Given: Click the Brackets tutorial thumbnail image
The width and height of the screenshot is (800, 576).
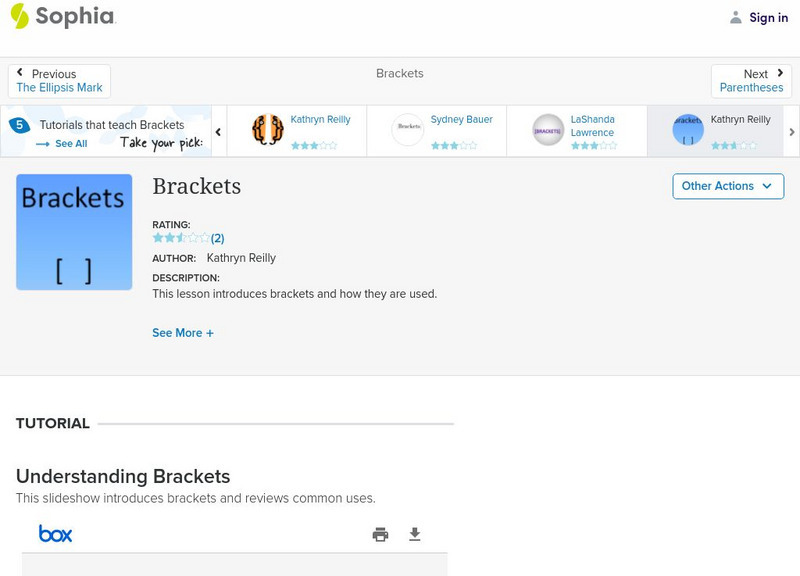Looking at the screenshot, I should pyautogui.click(x=74, y=232).
